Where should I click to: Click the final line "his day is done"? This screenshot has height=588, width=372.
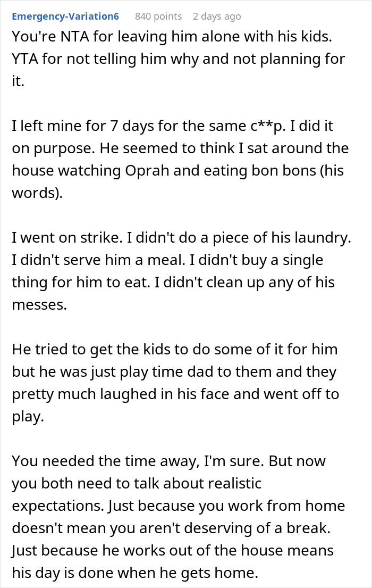pyautogui.click(x=135, y=573)
